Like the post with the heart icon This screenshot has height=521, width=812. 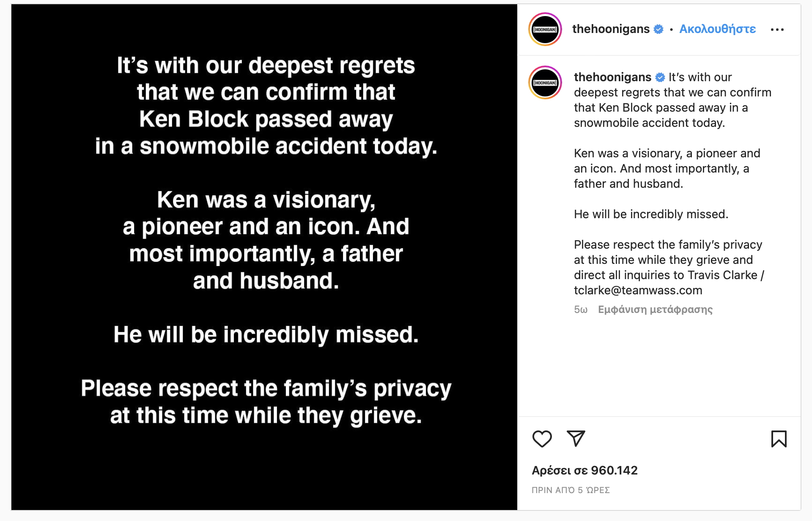(542, 439)
